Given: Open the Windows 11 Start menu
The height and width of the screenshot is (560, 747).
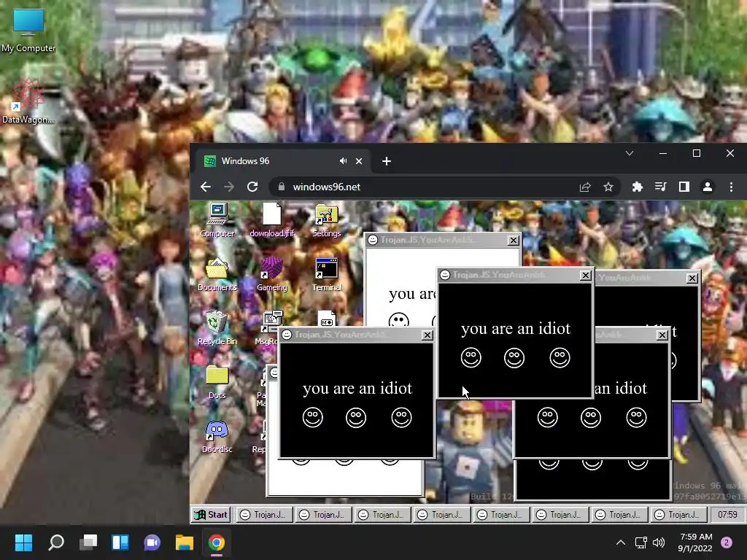Looking at the screenshot, I should pos(23,542).
